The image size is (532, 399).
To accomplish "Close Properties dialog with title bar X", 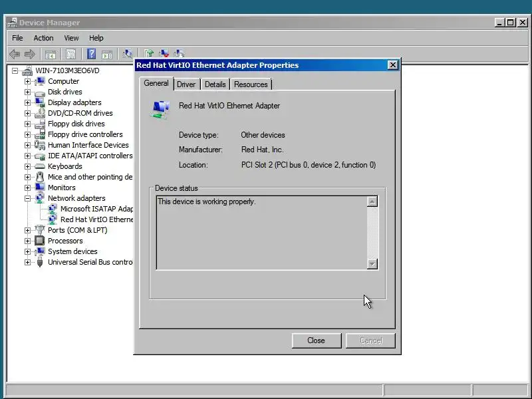I will [392, 65].
